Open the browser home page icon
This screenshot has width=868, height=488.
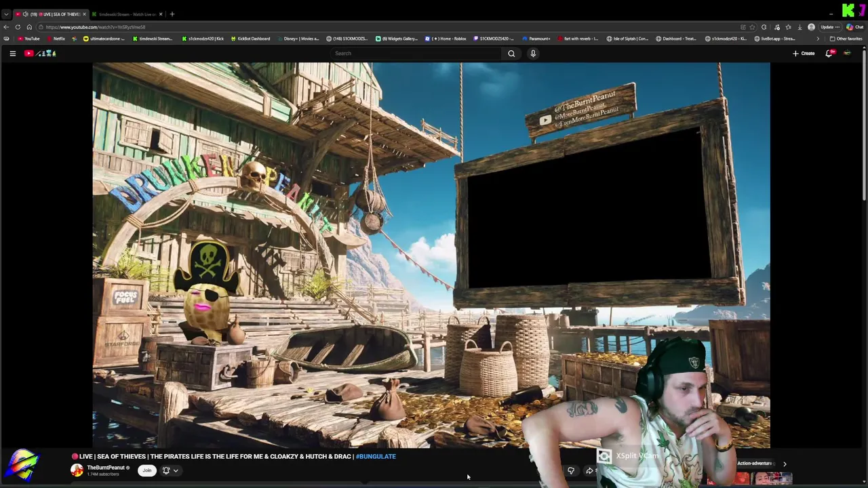[x=29, y=27]
